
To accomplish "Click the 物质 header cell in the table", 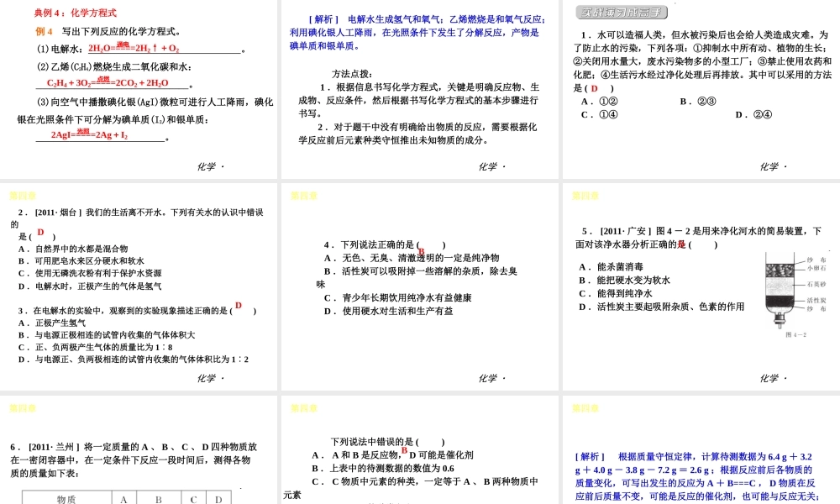I will click(x=67, y=499).
